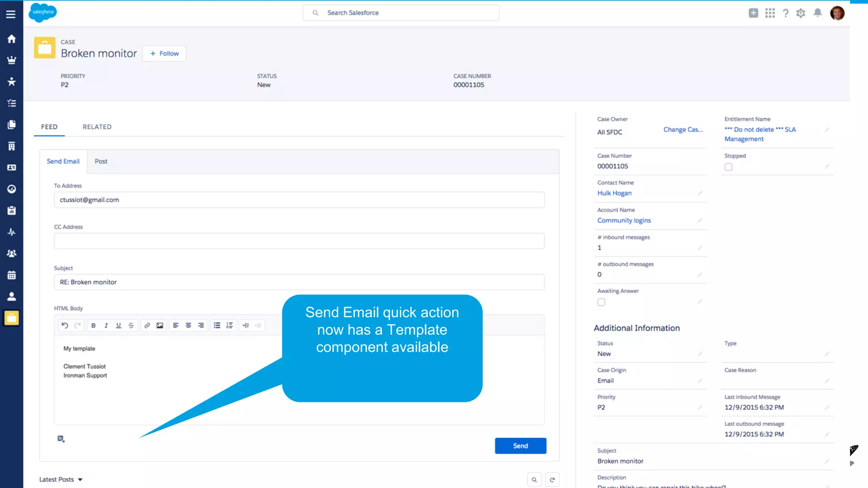Open the star Leads sidebar icon

point(11,81)
